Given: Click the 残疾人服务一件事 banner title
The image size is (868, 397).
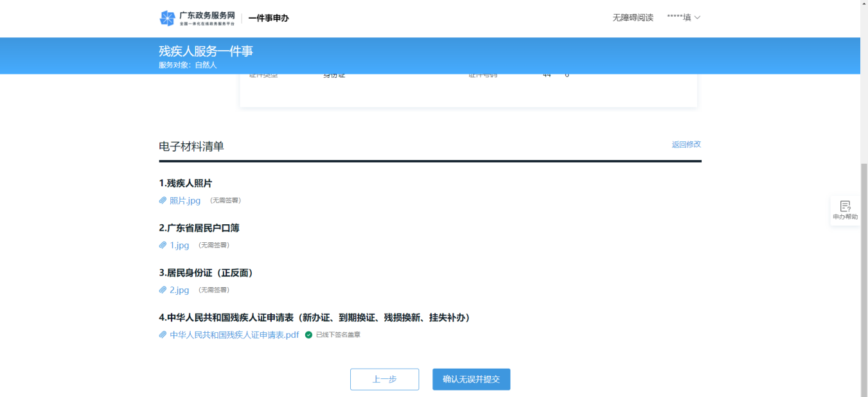Looking at the screenshot, I should click(x=206, y=51).
